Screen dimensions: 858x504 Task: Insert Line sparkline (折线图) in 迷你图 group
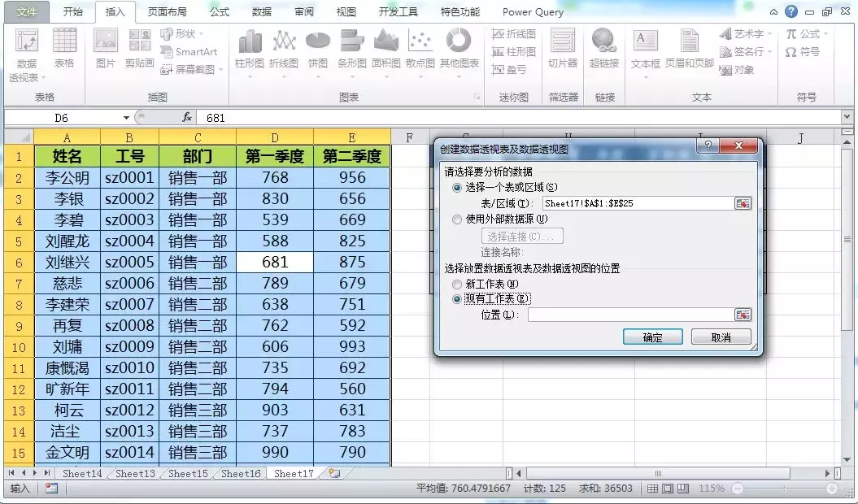(513, 34)
